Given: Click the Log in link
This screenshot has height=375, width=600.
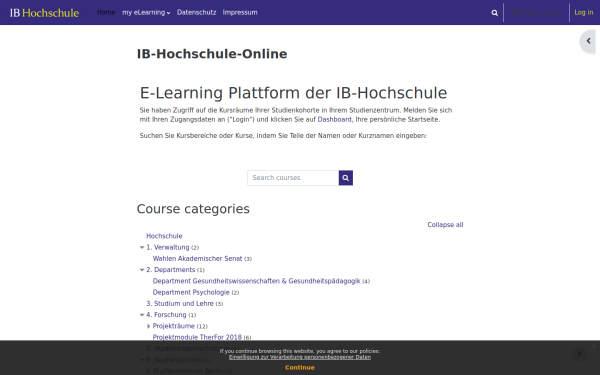Looking at the screenshot, I should tap(584, 13).
